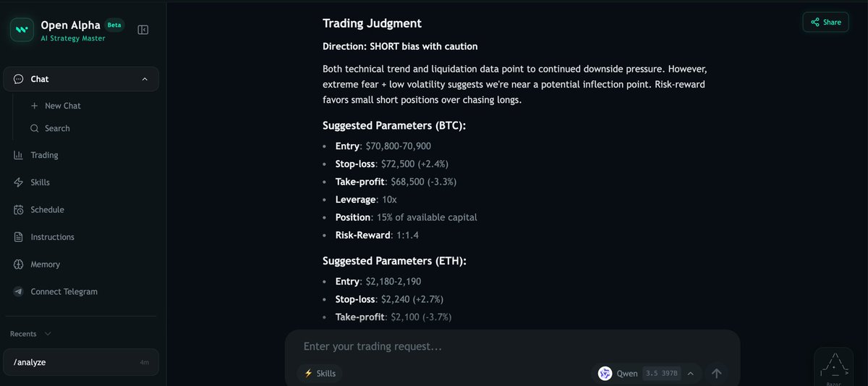Screen dimensions: 868x386
Task: Focus the trading request input field
Action: tap(512, 346)
